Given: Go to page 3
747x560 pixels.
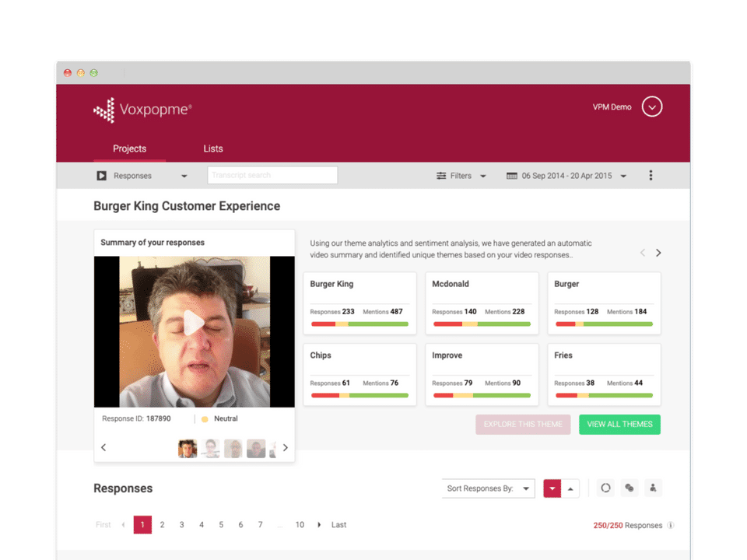Looking at the screenshot, I should [x=181, y=525].
